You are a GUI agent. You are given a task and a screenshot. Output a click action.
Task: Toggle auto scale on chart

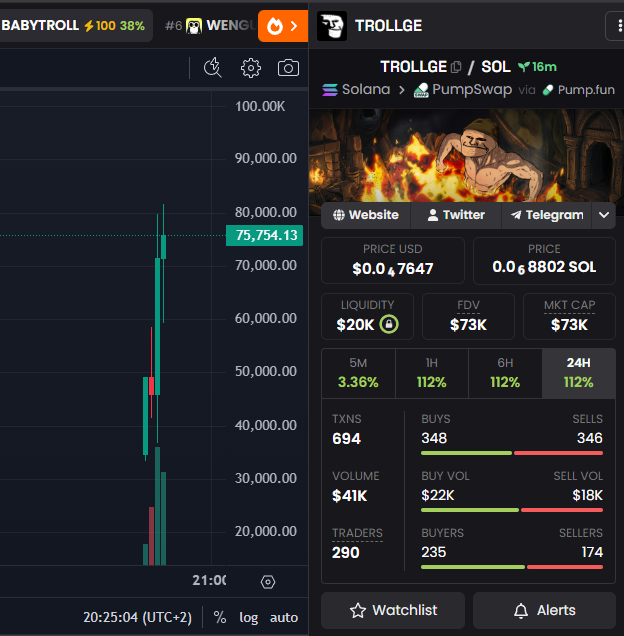click(284, 617)
